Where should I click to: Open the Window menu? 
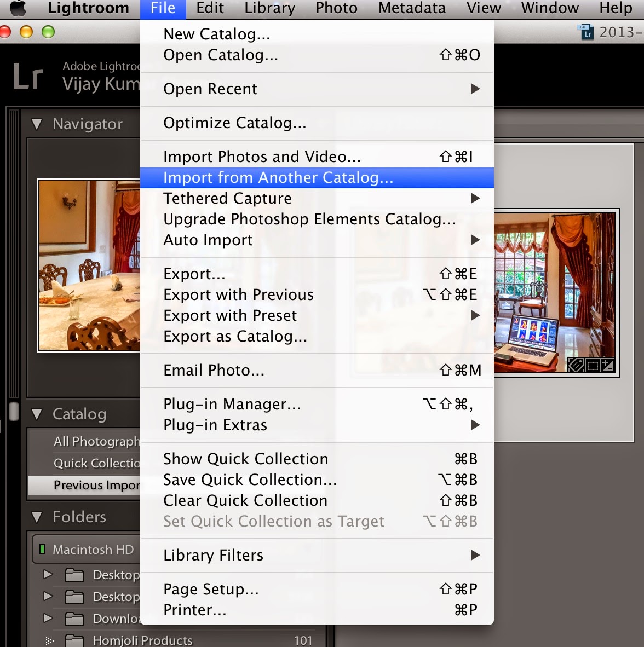pyautogui.click(x=550, y=8)
